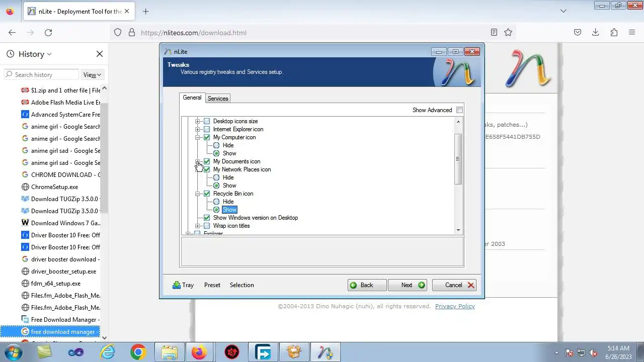Image resolution: width=644 pixels, height=362 pixels.
Task: Expand the Desktop icons size node
Action: [x=198, y=121]
